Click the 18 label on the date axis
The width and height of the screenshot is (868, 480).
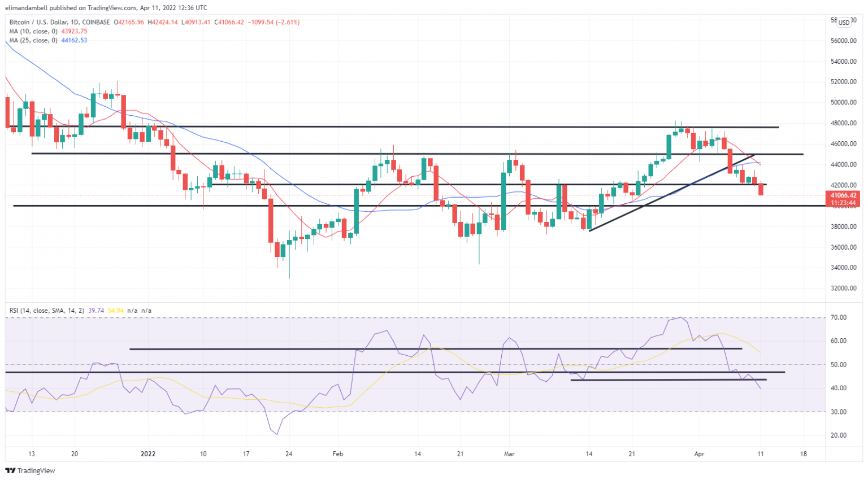[804, 454]
